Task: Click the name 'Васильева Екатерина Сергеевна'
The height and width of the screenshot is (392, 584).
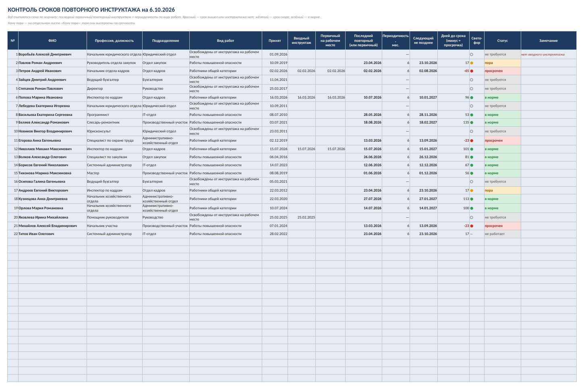Action: pyautogui.click(x=46, y=115)
